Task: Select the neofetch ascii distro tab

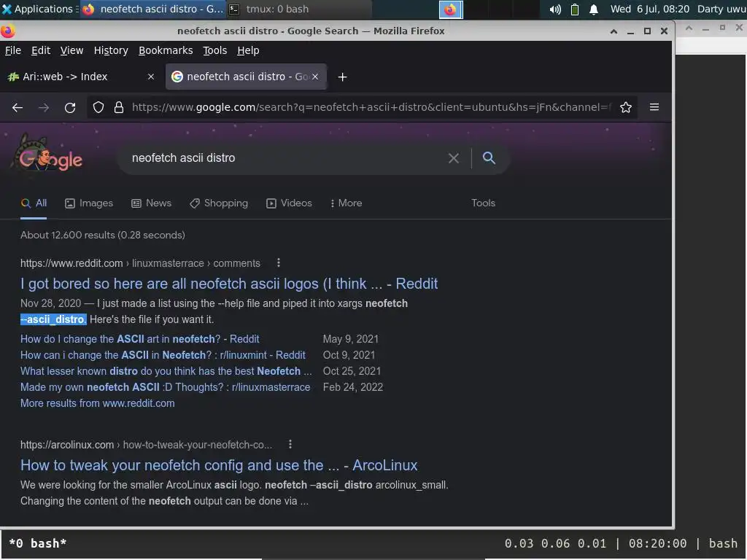Action: coord(246,77)
